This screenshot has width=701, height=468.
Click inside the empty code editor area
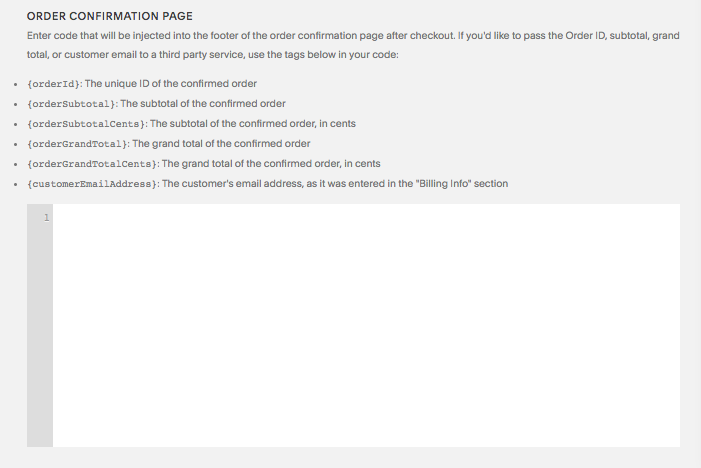point(366,325)
